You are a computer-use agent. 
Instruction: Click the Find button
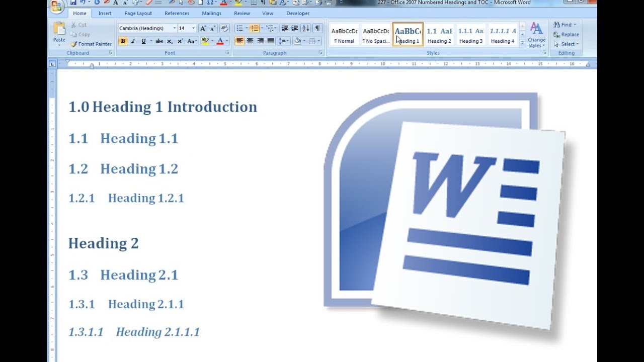coord(565,25)
